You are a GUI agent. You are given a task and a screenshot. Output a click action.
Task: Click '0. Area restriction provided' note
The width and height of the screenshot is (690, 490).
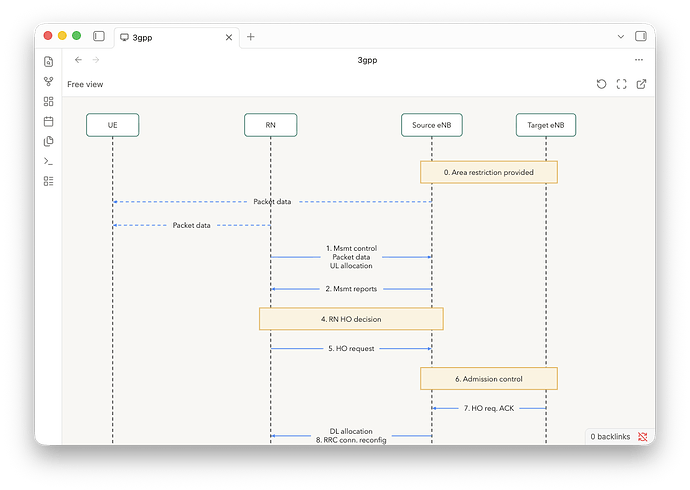pos(489,172)
